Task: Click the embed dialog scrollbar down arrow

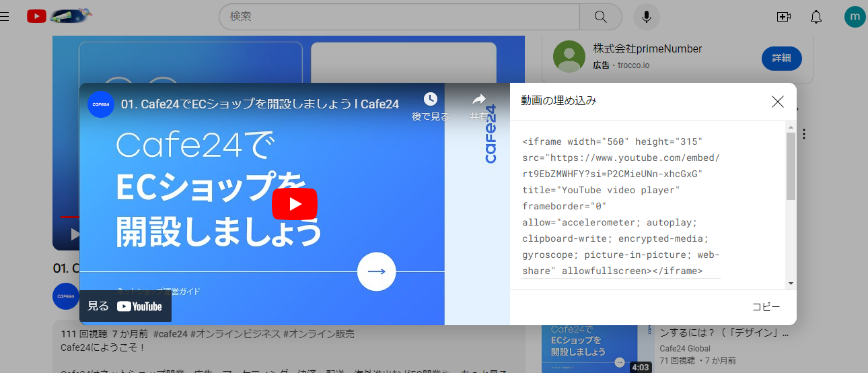Action: tap(791, 283)
